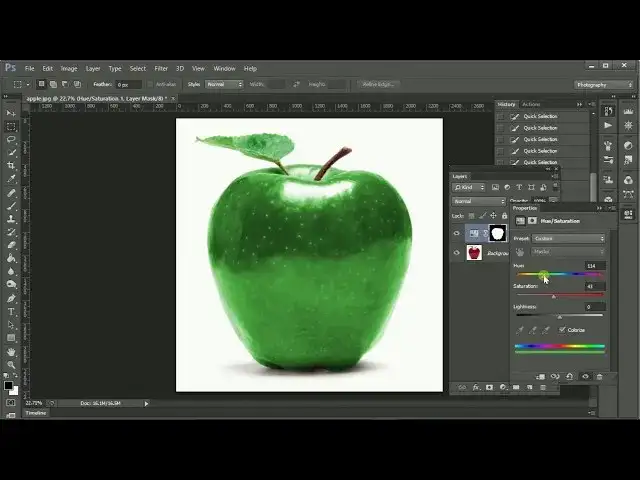640x480 pixels.
Task: Open the Edit menu
Action: point(48,69)
